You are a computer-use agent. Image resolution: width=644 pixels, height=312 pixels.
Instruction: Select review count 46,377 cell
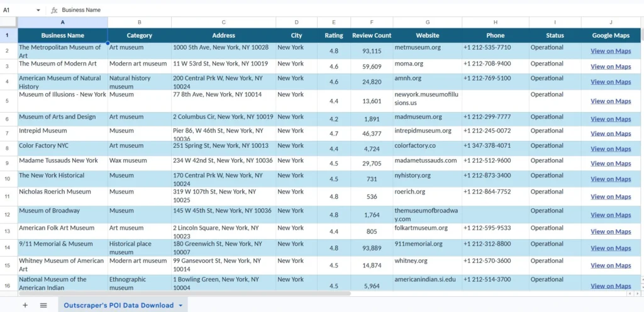click(x=372, y=133)
